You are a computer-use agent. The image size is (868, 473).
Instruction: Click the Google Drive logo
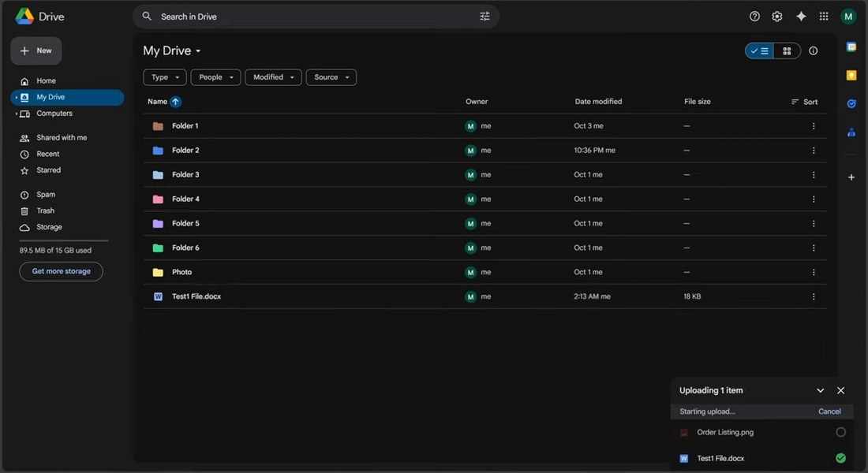(x=24, y=17)
